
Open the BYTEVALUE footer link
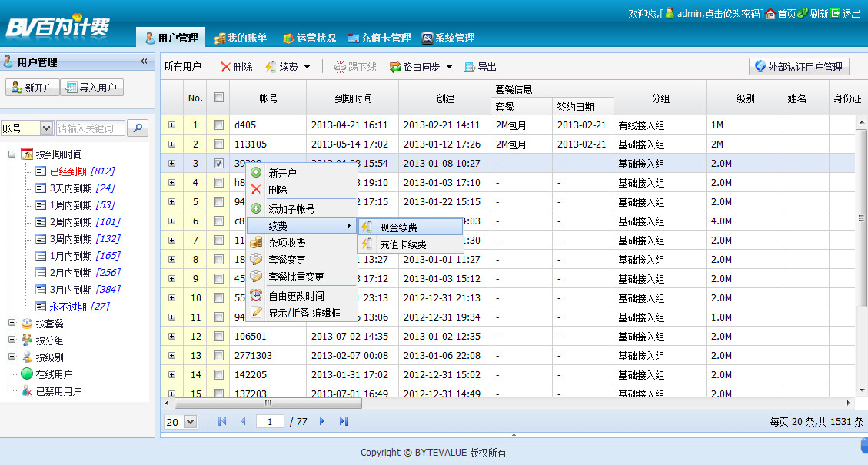pos(440,453)
